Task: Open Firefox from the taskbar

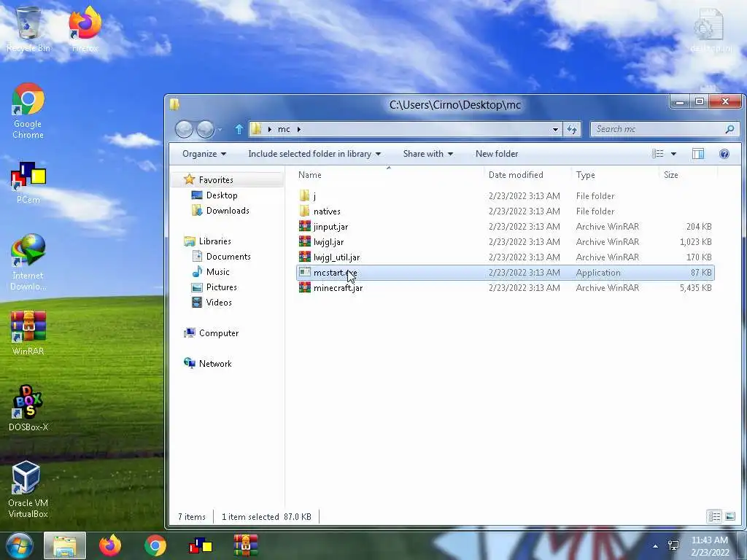Action: (110, 545)
